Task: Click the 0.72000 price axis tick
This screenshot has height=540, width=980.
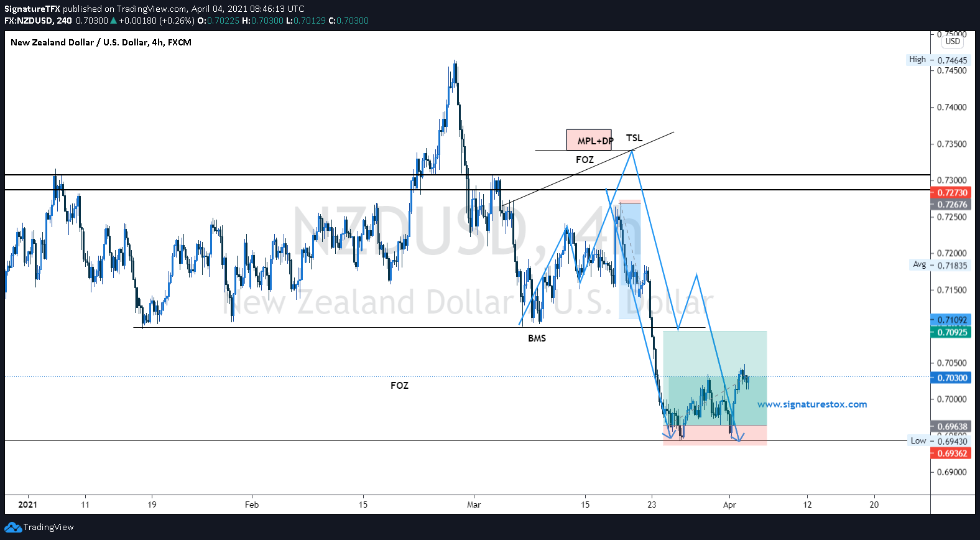Action: (x=952, y=254)
